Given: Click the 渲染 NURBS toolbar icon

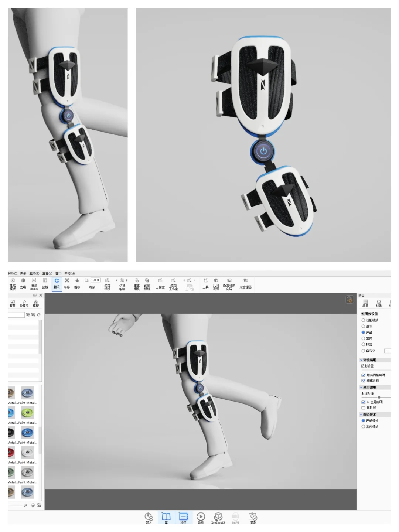Looking at the screenshot, I should (34, 284).
